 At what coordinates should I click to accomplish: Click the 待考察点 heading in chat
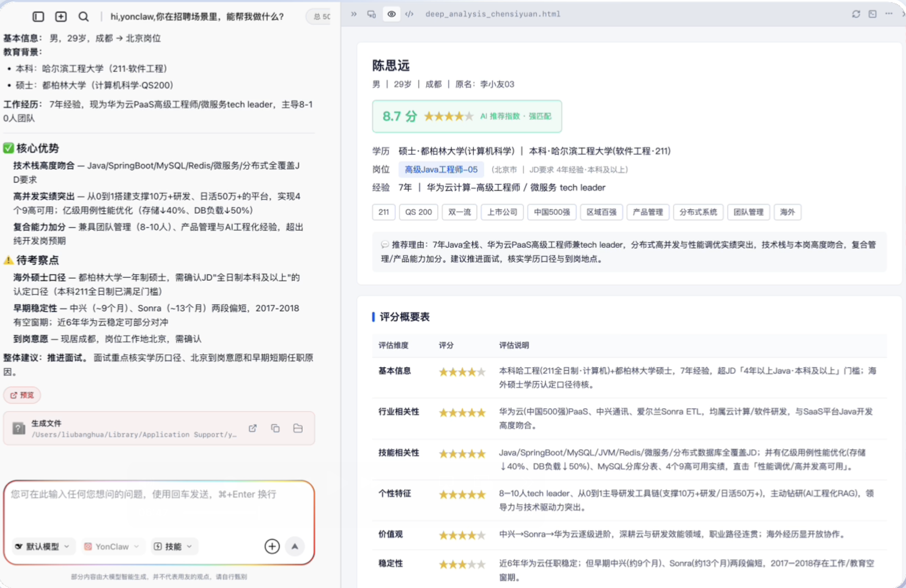37,260
